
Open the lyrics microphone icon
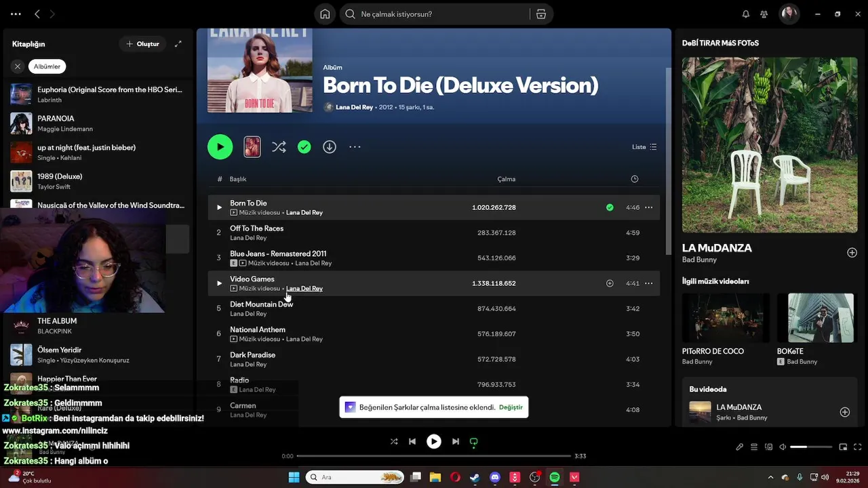tap(740, 447)
